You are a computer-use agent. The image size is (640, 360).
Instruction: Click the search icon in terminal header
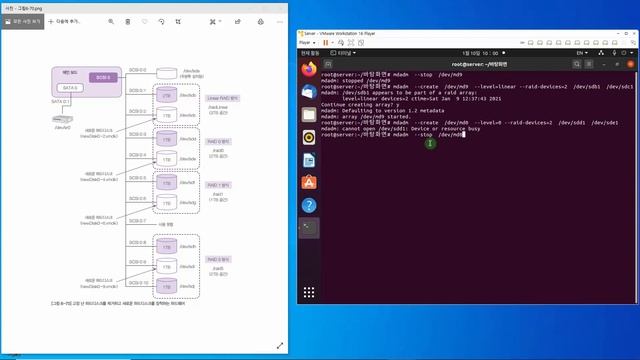(x=577, y=64)
